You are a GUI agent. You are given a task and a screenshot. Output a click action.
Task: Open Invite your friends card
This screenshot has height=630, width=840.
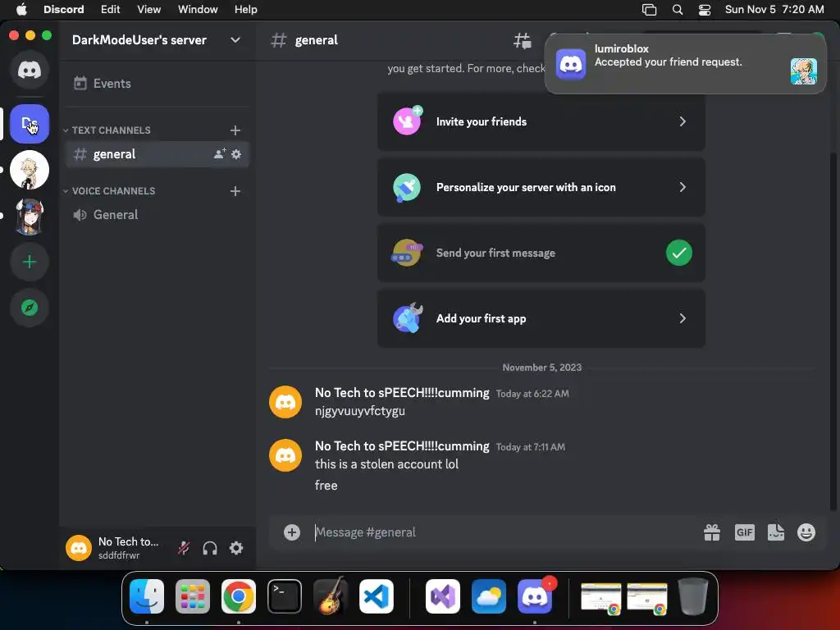coord(541,121)
